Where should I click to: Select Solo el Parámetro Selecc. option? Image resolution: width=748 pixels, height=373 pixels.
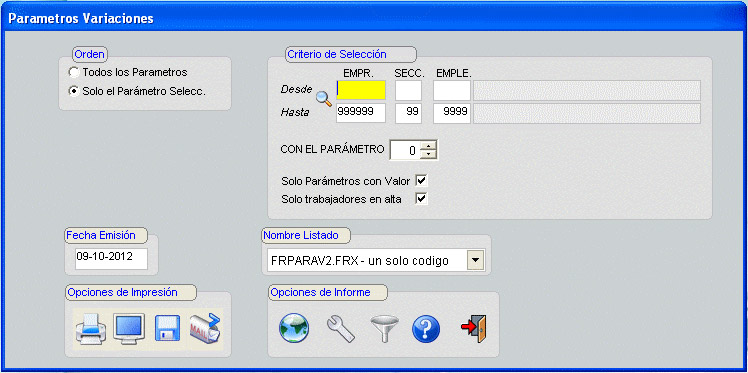coord(73,92)
